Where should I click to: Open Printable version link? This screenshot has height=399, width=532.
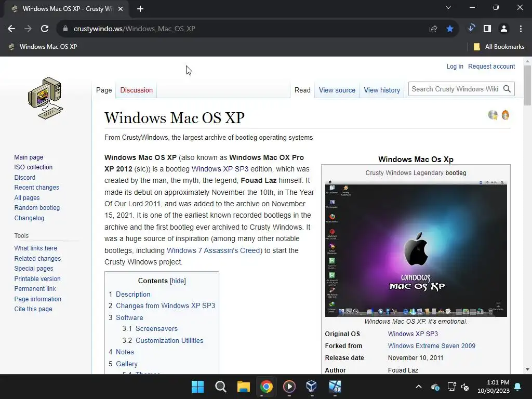click(x=37, y=278)
